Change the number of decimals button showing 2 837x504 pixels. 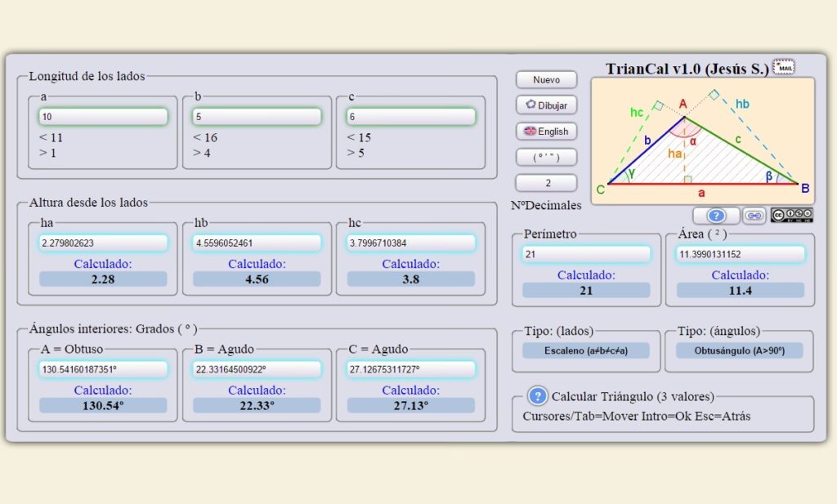[x=546, y=183]
